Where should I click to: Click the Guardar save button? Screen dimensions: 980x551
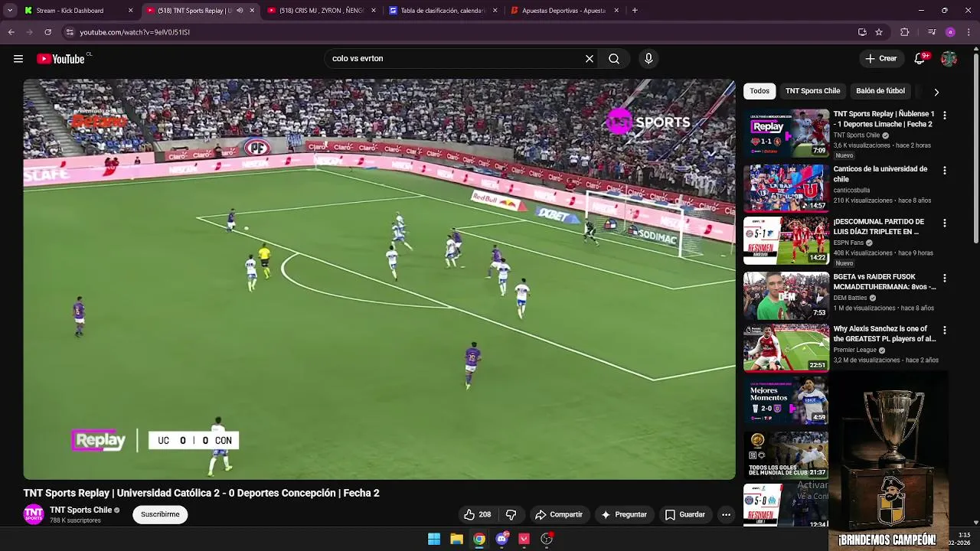pyautogui.click(x=684, y=515)
